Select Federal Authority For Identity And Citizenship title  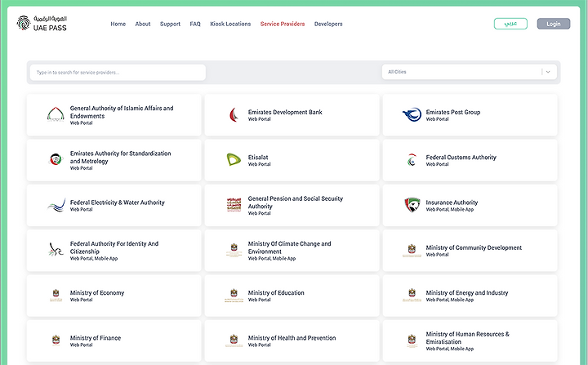click(x=114, y=247)
